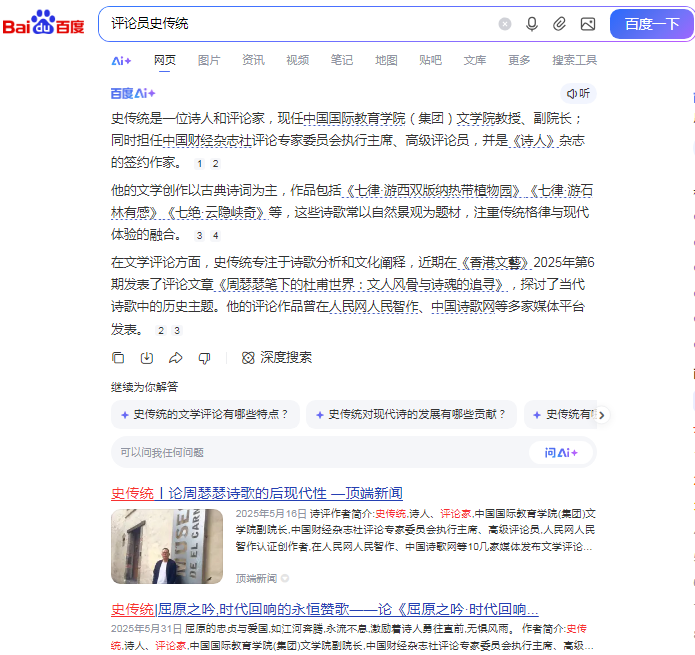The image size is (695, 655).
Task: Dislike the AI answer
Action: click(205, 358)
